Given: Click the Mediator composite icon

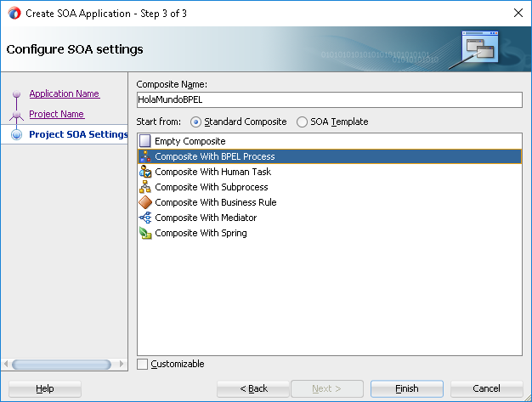Looking at the screenshot, I should [x=145, y=218].
